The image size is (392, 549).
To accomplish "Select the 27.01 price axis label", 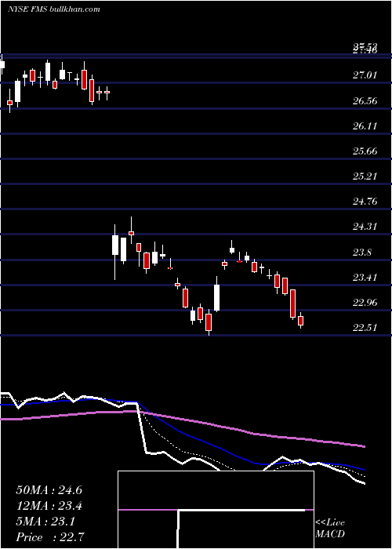I will click(x=365, y=75).
